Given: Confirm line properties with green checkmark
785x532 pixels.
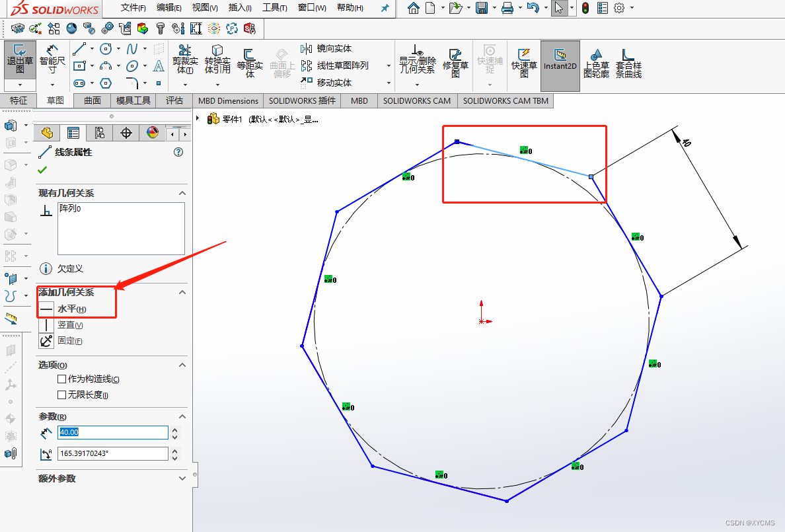Looking at the screenshot, I should pyautogui.click(x=42, y=170).
